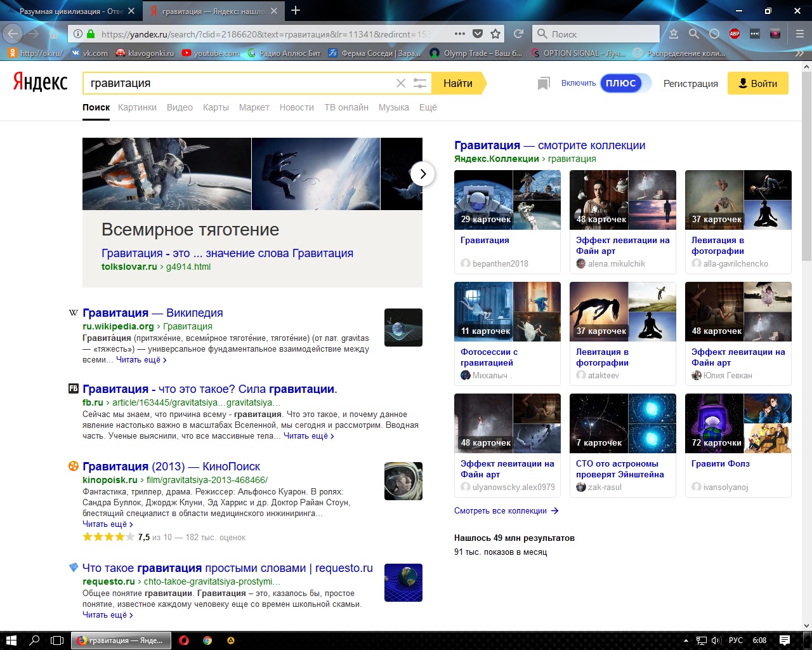Show more bookmarks with the toolbar chevron

[799, 53]
